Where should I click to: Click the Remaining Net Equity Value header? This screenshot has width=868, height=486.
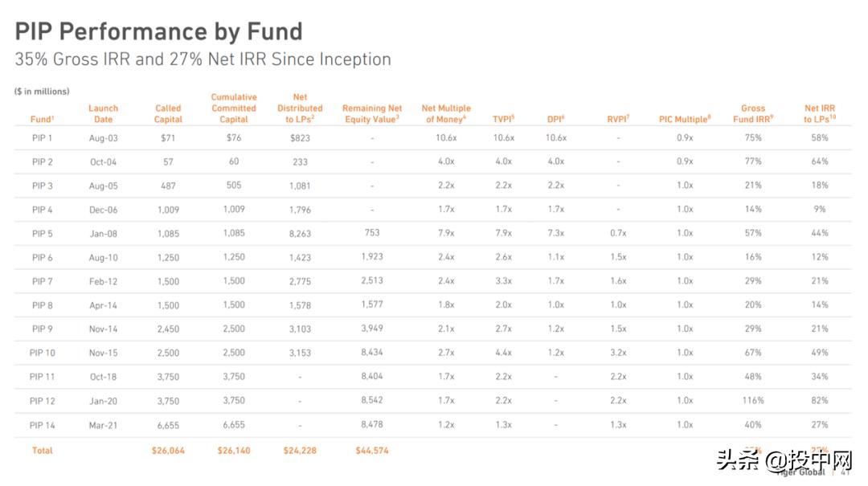click(372, 114)
